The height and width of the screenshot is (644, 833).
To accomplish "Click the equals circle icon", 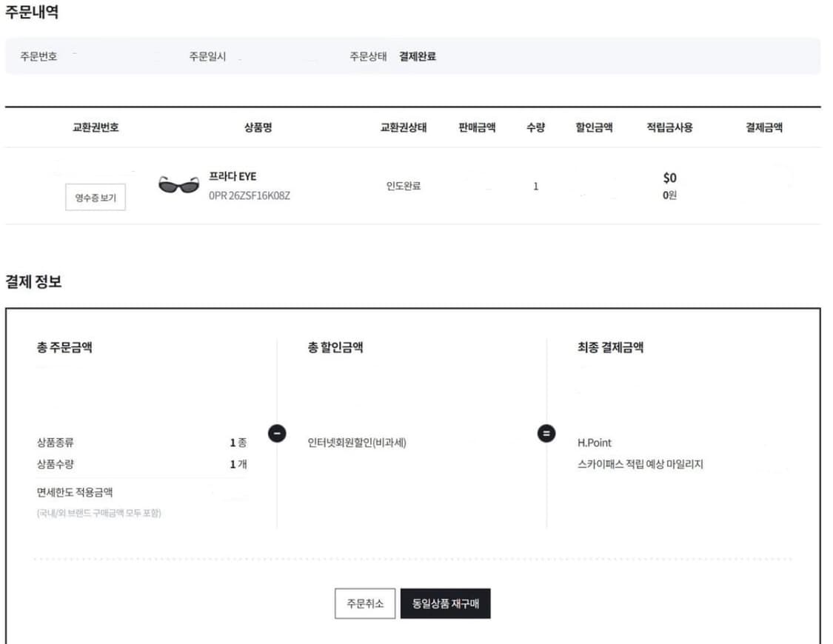I will [546, 433].
